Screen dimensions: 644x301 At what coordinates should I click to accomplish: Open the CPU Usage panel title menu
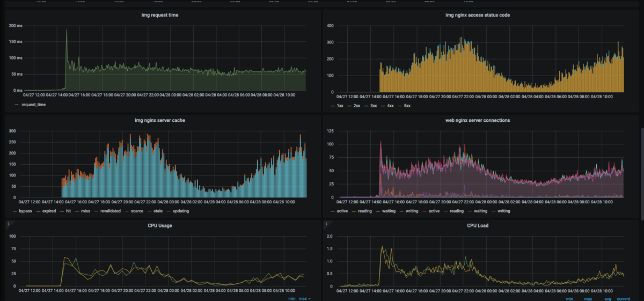pos(159,225)
